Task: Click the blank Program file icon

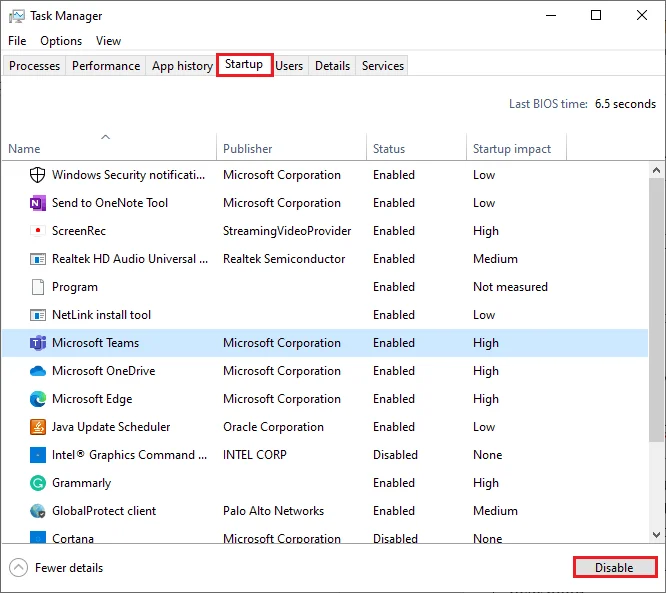Action: click(37, 287)
